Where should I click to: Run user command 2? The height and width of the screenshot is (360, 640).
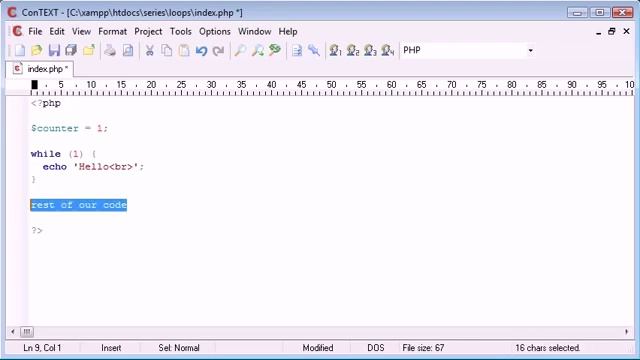(353, 51)
